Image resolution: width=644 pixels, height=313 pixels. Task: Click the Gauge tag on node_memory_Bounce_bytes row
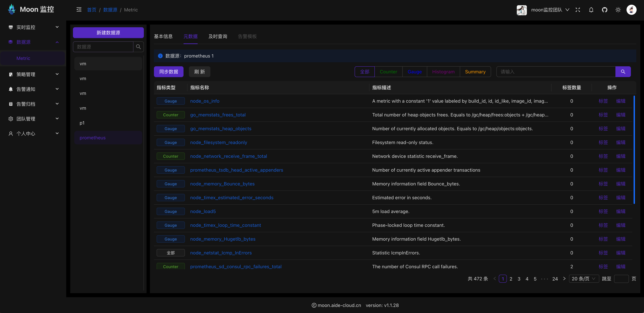[x=171, y=184]
